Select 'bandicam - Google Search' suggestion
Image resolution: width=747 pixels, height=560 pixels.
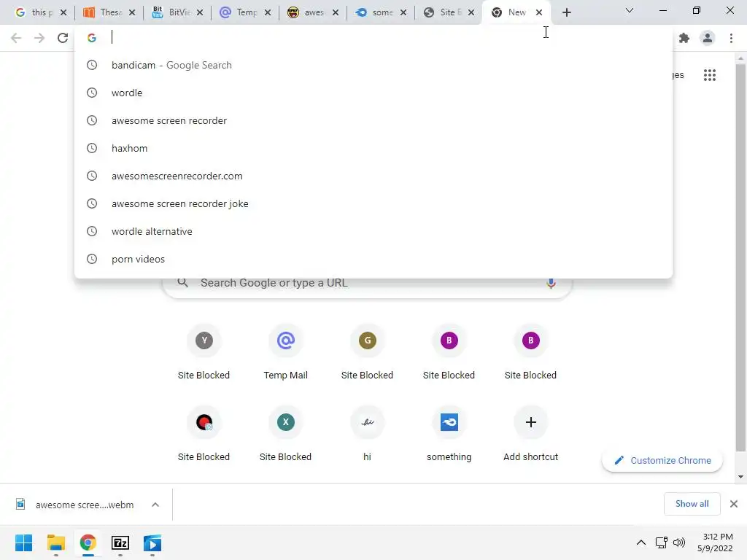point(373,65)
